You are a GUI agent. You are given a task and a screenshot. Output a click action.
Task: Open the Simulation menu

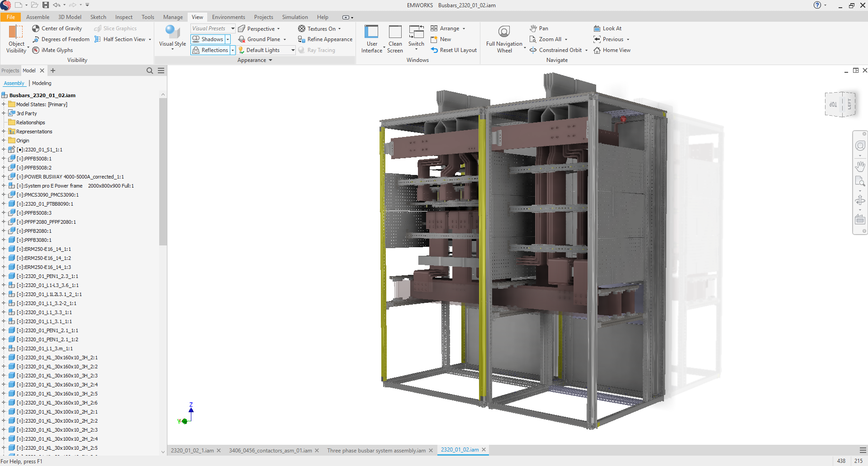point(294,17)
